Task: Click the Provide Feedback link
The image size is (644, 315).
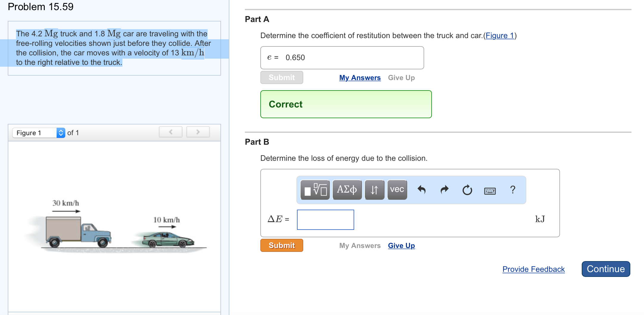Action: click(533, 269)
